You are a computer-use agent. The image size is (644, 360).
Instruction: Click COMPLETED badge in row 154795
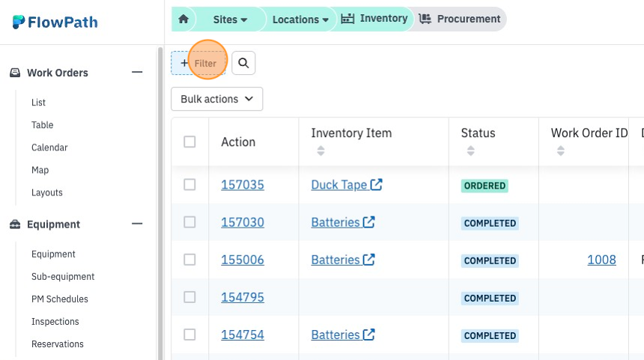[490, 298]
